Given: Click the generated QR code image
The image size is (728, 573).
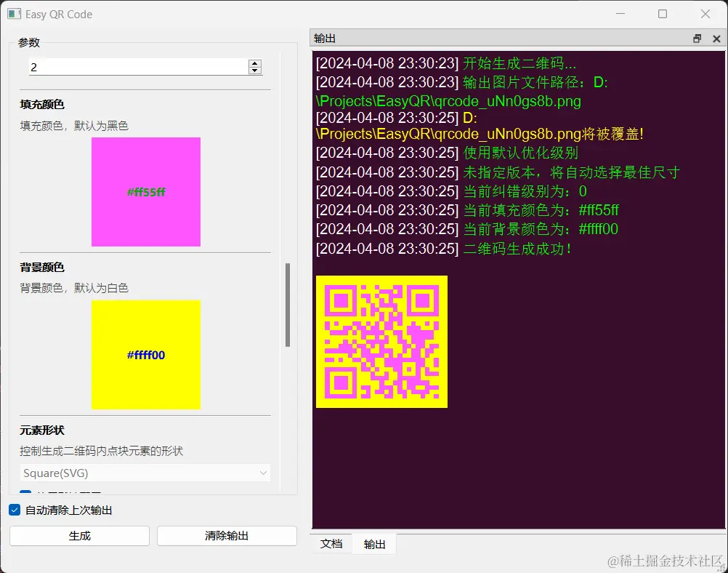Looking at the screenshot, I should click(381, 342).
